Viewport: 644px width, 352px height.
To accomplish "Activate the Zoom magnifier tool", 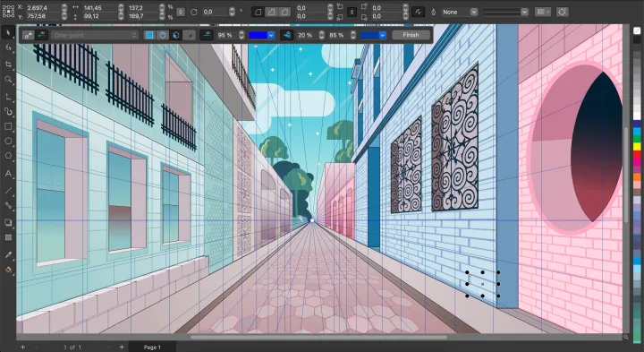I will pyautogui.click(x=8, y=80).
